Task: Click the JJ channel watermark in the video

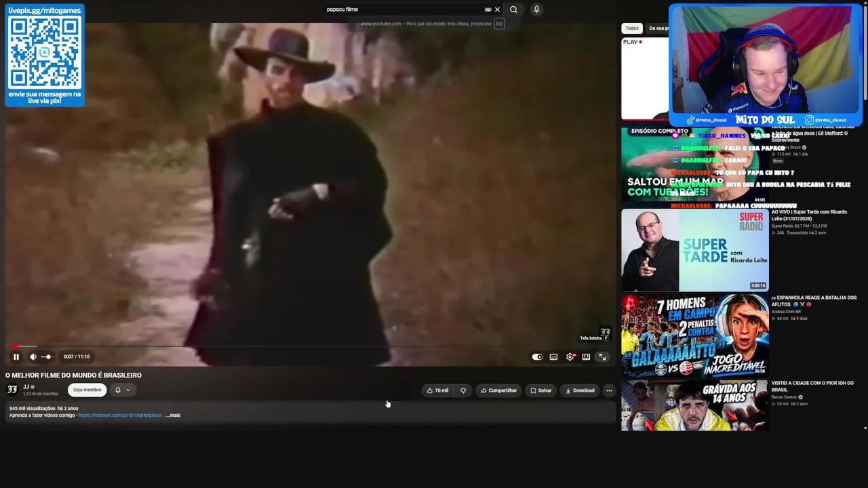Action: tap(605, 331)
